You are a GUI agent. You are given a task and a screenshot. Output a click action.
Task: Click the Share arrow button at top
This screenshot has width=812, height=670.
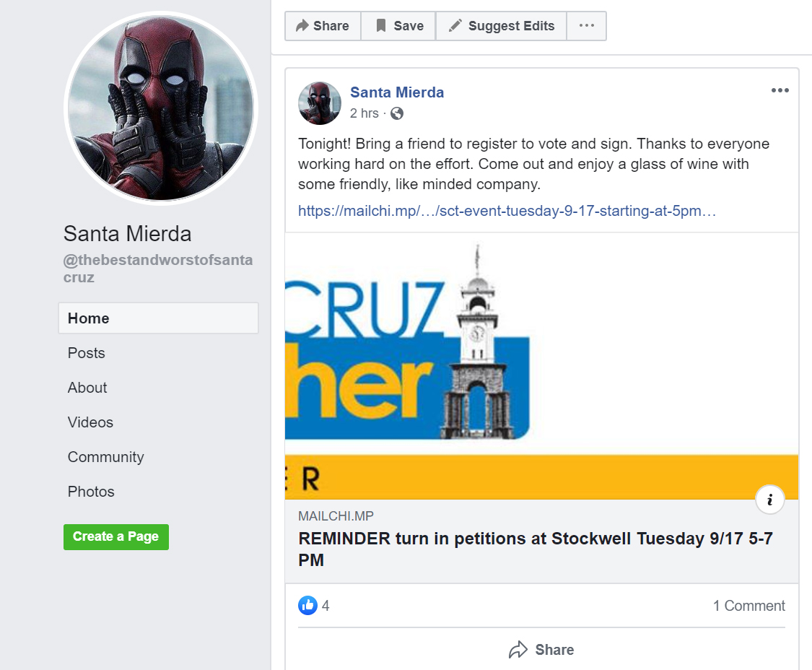(x=323, y=26)
